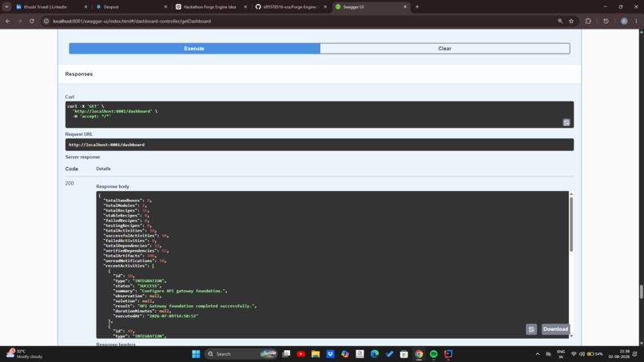Show hidden system tray icons
The height and width of the screenshot is (362, 644).
[537, 354]
